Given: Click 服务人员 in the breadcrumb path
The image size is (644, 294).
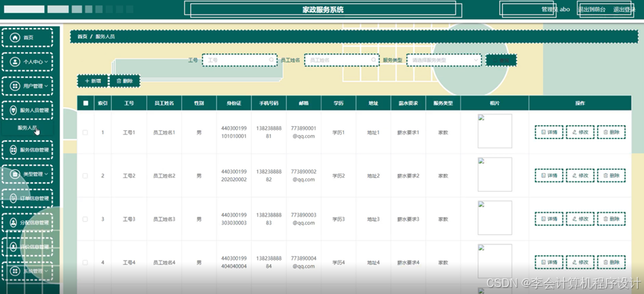Looking at the screenshot, I should click(x=105, y=37).
